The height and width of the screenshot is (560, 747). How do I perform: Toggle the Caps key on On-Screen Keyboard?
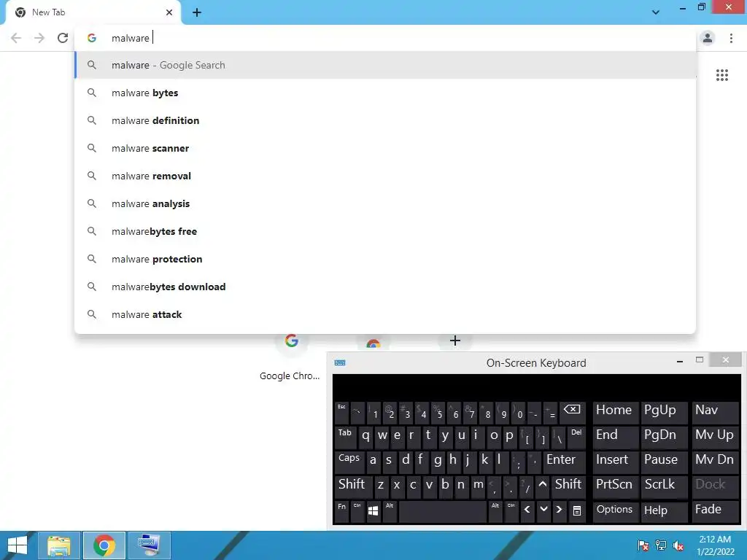349,462
